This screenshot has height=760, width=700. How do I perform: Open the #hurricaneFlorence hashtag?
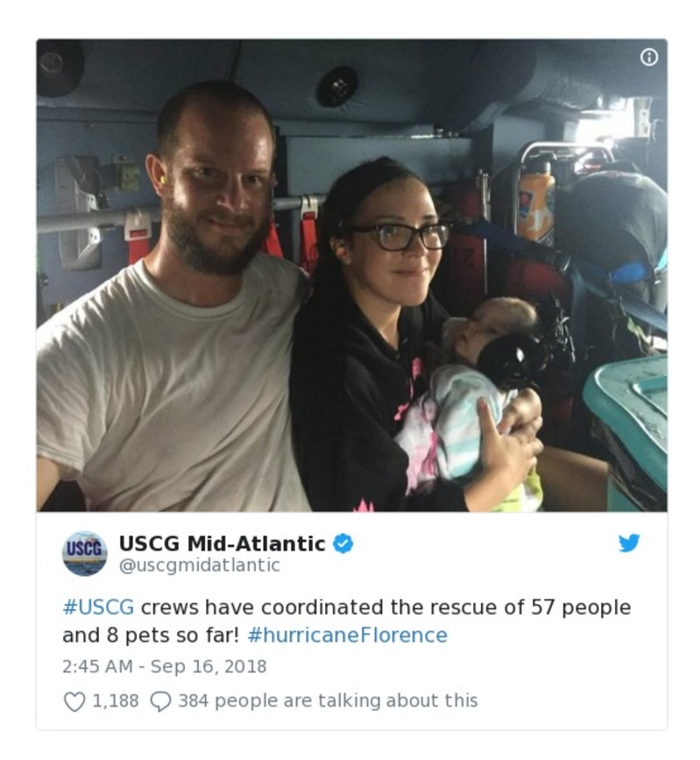click(x=347, y=635)
